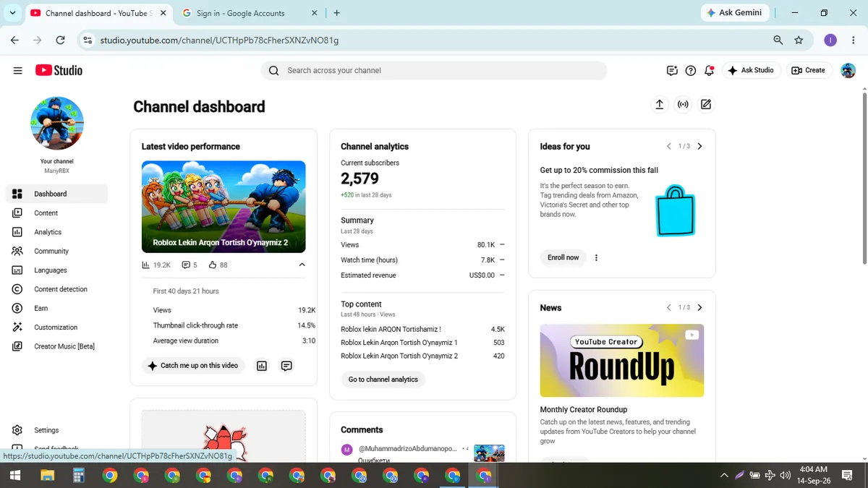Click Go to channel analytics
This screenshot has width=868, height=488.
(383, 379)
